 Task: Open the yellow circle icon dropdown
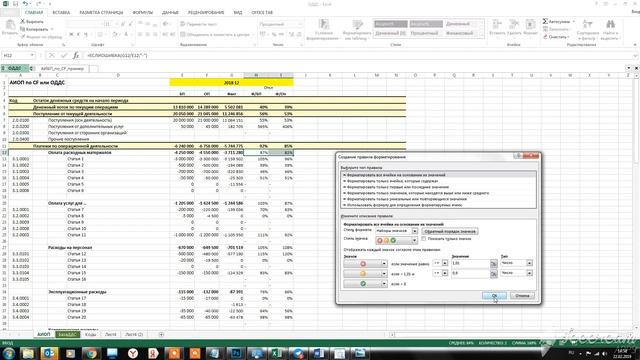click(x=384, y=273)
